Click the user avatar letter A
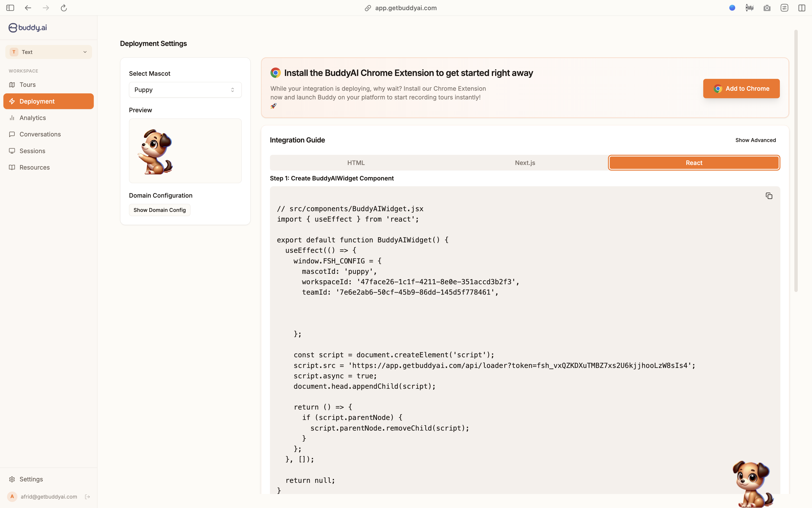This screenshot has width=812, height=508. point(12,497)
